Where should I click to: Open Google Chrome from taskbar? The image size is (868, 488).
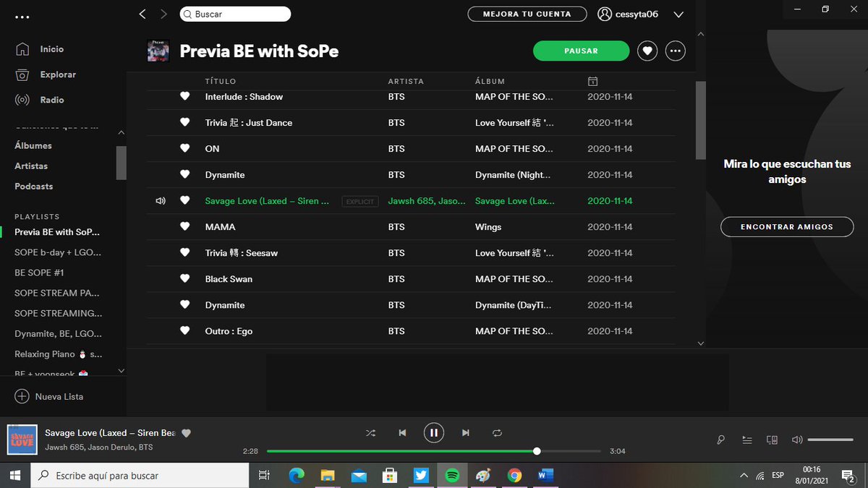[x=514, y=475]
